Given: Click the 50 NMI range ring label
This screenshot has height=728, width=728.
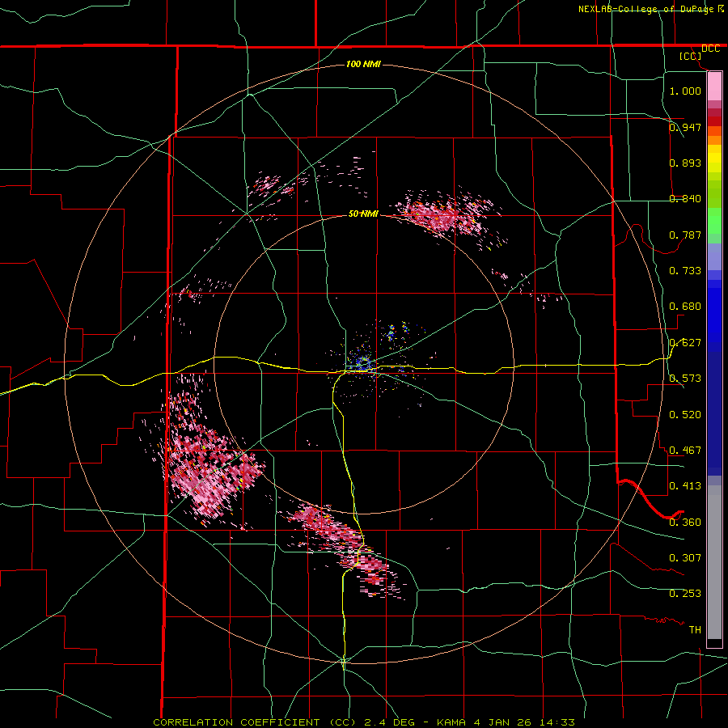Looking at the screenshot, I should [363, 214].
